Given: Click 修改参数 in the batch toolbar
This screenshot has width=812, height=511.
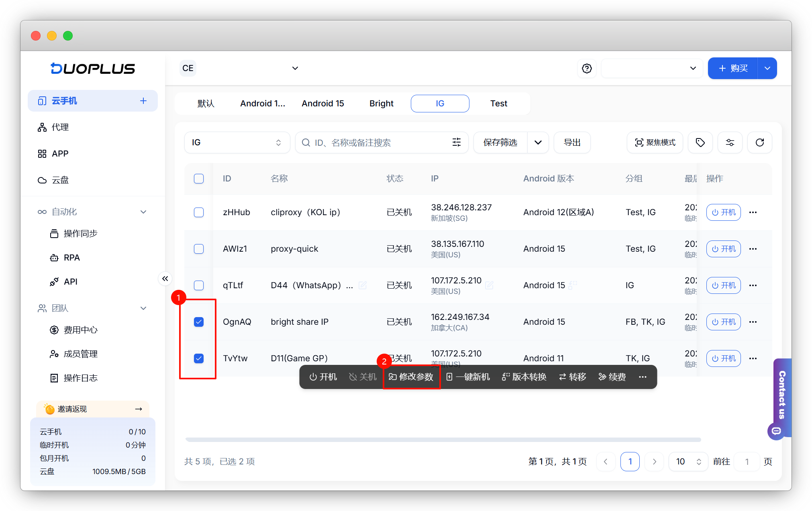Looking at the screenshot, I should (x=411, y=377).
